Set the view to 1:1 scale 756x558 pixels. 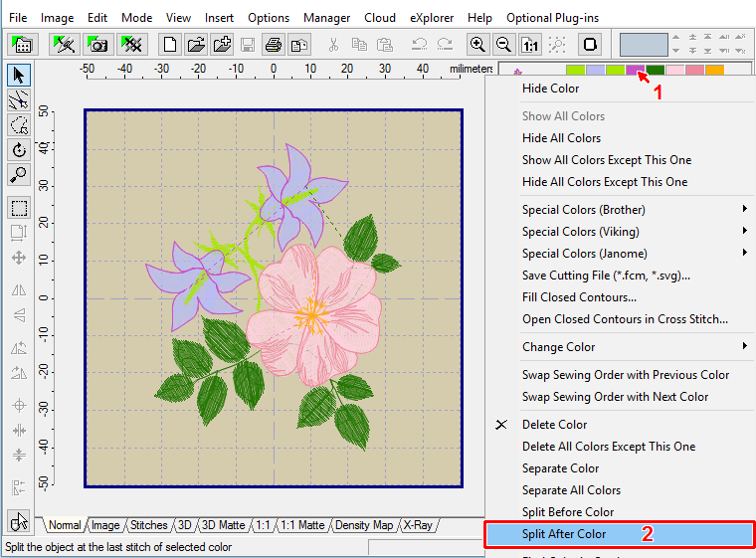click(530, 45)
